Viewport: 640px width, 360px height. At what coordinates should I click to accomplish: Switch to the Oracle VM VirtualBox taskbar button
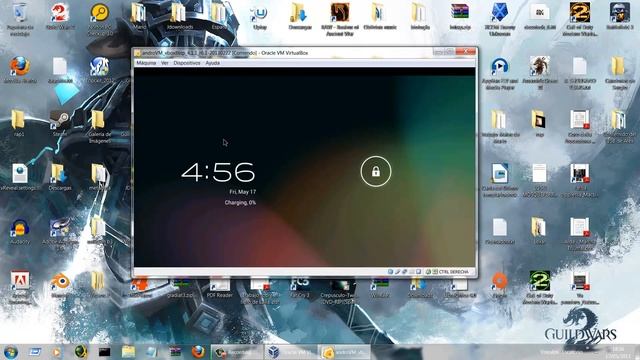click(291, 352)
